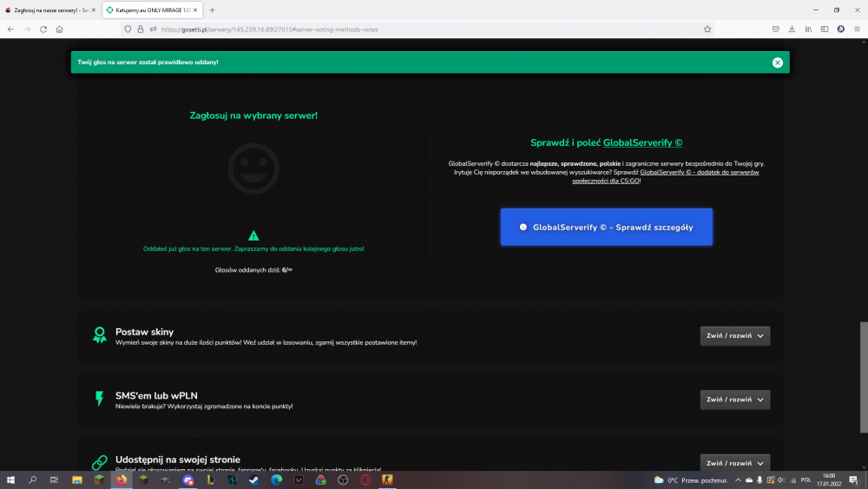This screenshot has height=489, width=868.
Task: Toggle the Firefox sidebar
Action: [825, 30]
